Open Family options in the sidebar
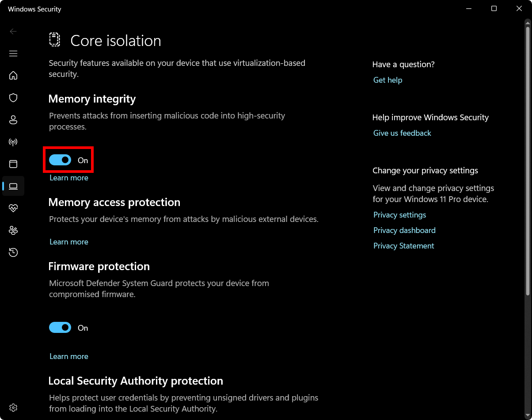 click(13, 230)
